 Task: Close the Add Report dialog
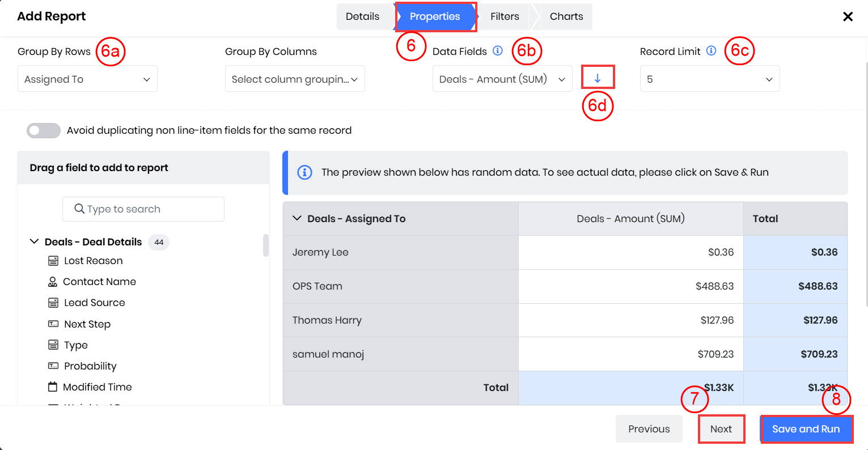click(x=848, y=16)
